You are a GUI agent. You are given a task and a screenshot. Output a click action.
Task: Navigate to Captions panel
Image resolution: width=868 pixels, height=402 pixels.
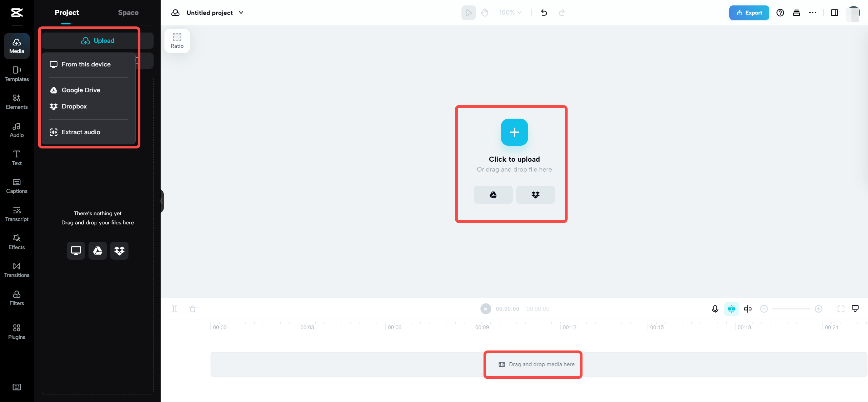(16, 185)
